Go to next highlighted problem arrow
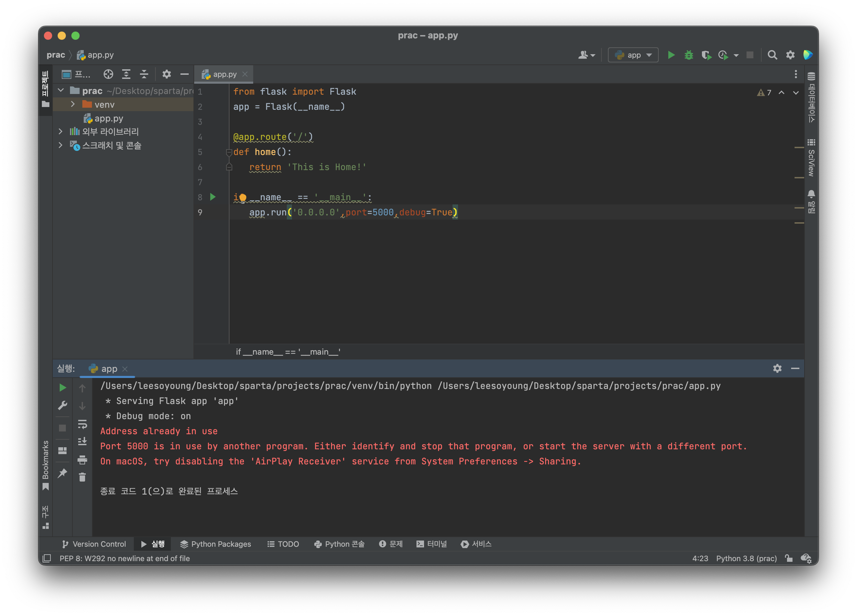The height and width of the screenshot is (616, 857). 796,93
